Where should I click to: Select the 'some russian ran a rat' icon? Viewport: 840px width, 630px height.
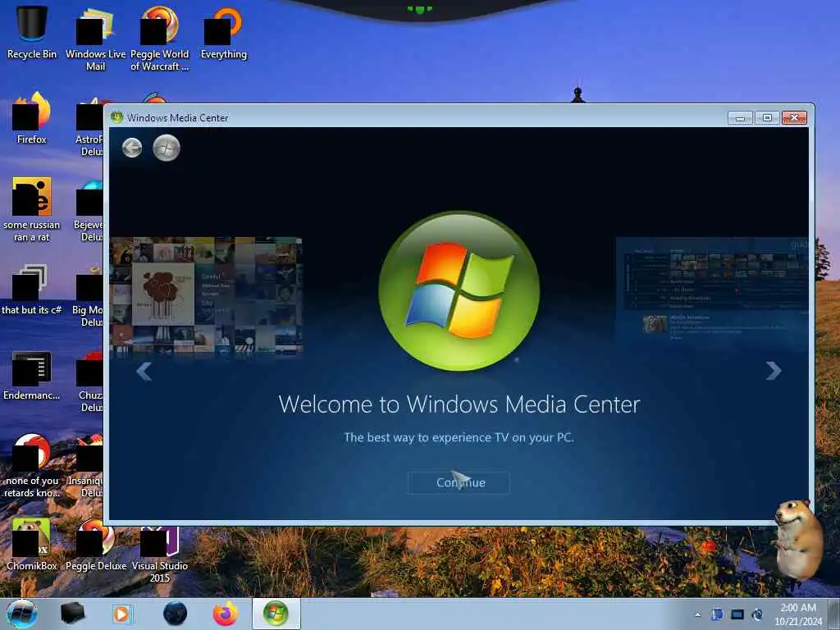pyautogui.click(x=32, y=209)
